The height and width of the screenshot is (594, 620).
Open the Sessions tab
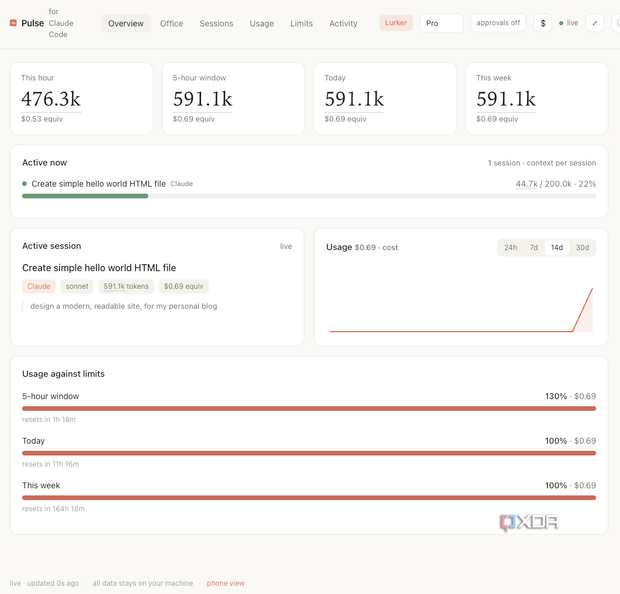pos(216,23)
